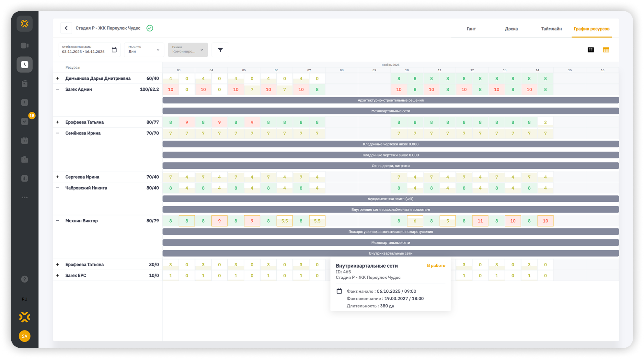The width and height of the screenshot is (644, 359).
Task: Switch to the Гант tab
Action: point(471,29)
